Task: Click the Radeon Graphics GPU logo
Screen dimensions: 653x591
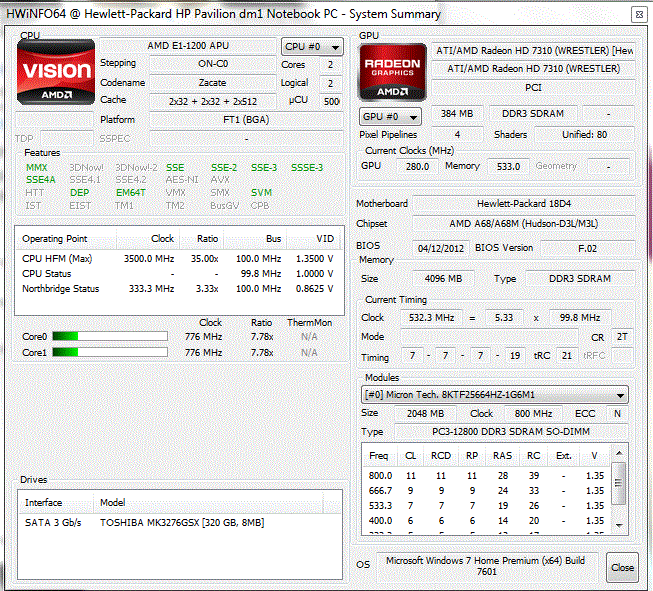Action: pyautogui.click(x=392, y=72)
